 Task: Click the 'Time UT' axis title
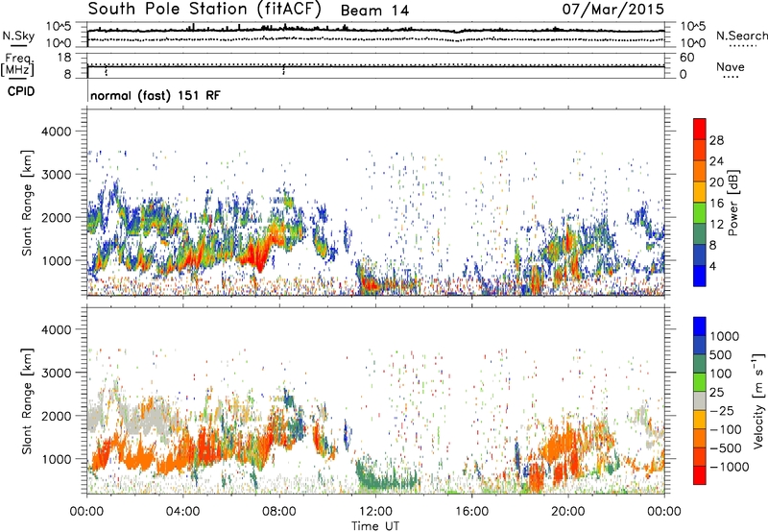click(375, 526)
